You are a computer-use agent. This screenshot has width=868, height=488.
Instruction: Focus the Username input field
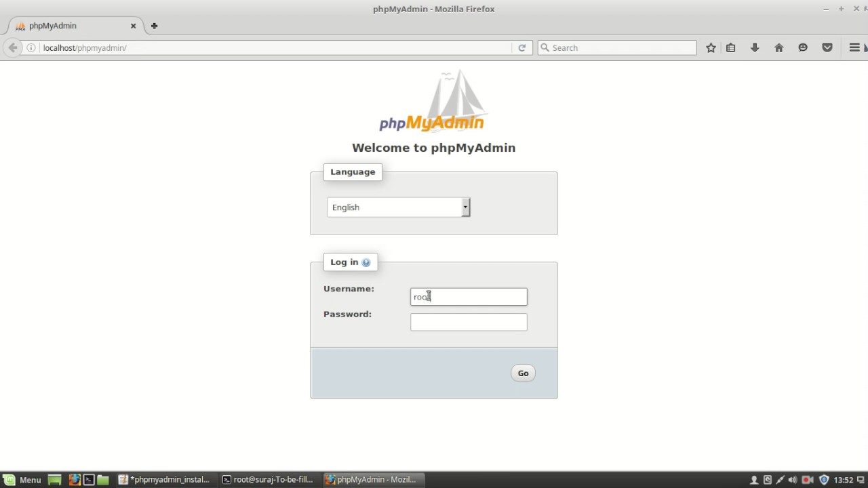[469, 297]
